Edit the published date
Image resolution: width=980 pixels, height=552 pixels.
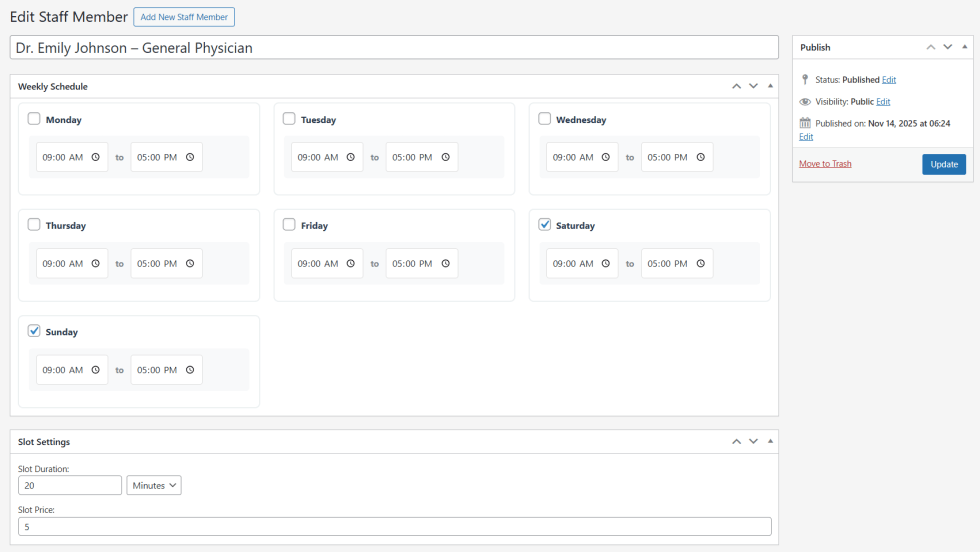point(806,137)
